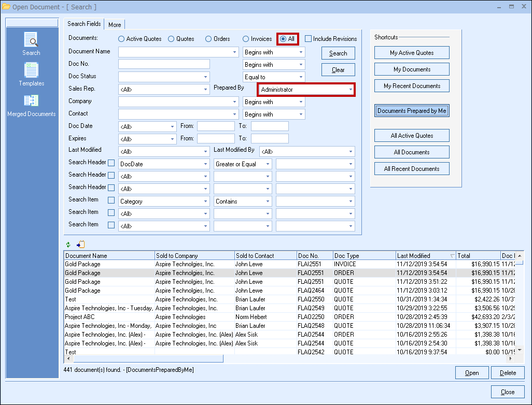
Task: Click the green refresh icon above results
Action: point(68,244)
